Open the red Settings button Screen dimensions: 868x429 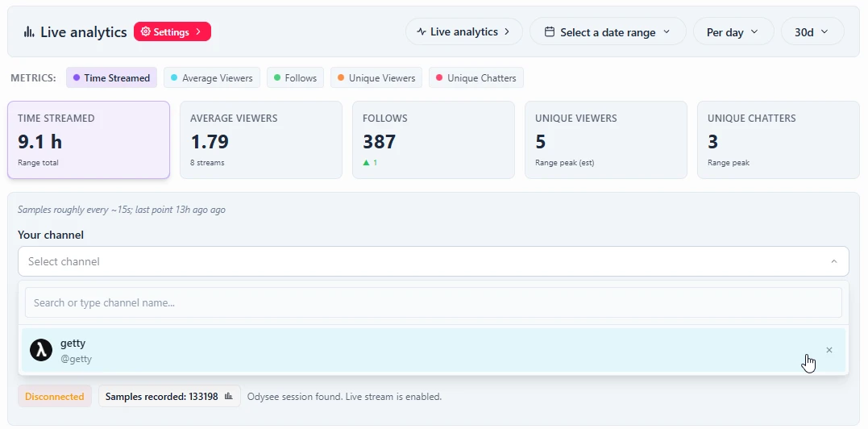click(172, 31)
